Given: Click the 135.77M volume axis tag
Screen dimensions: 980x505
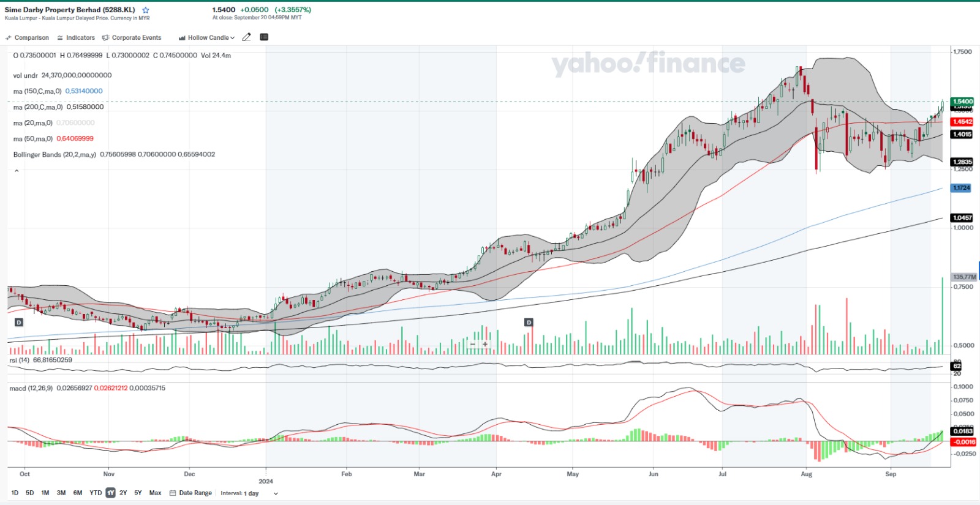Looking at the screenshot, I should pyautogui.click(x=964, y=277).
